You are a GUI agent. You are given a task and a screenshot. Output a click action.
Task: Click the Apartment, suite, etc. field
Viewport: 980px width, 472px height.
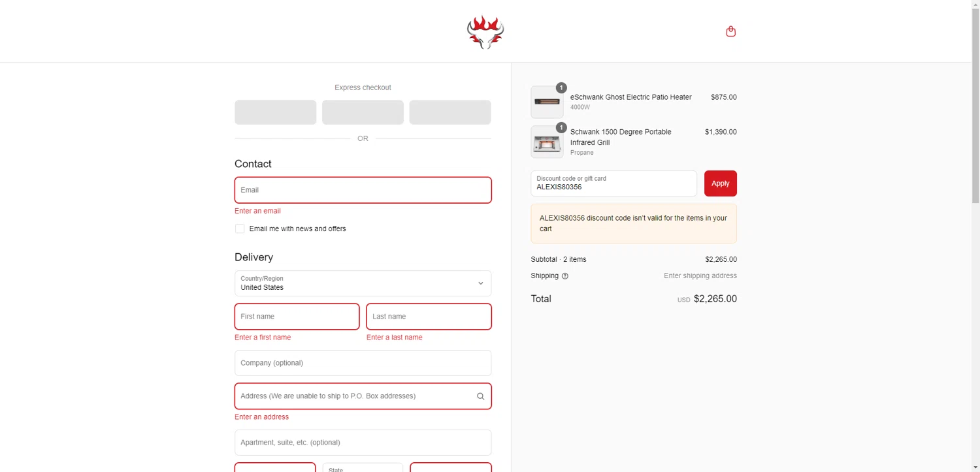(x=363, y=443)
